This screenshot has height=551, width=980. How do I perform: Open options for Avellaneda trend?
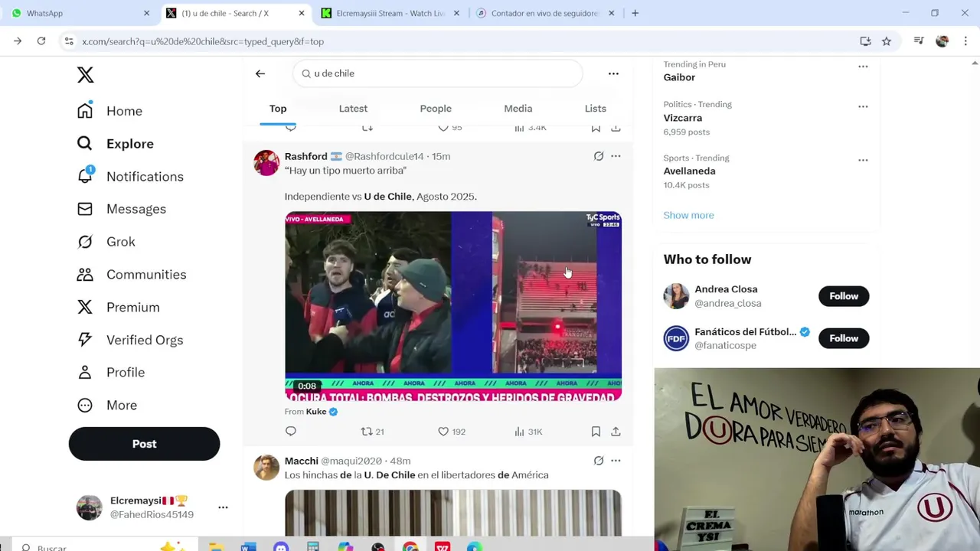click(863, 160)
